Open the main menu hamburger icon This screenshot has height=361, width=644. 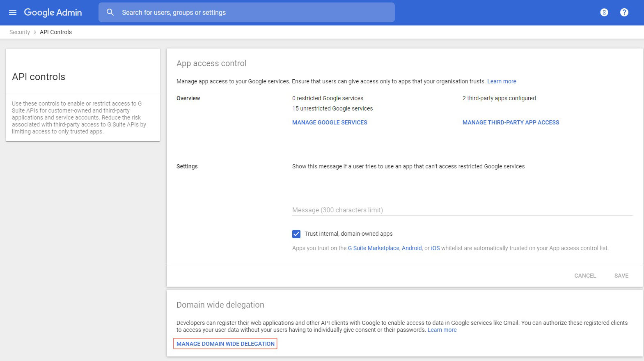[13, 12]
